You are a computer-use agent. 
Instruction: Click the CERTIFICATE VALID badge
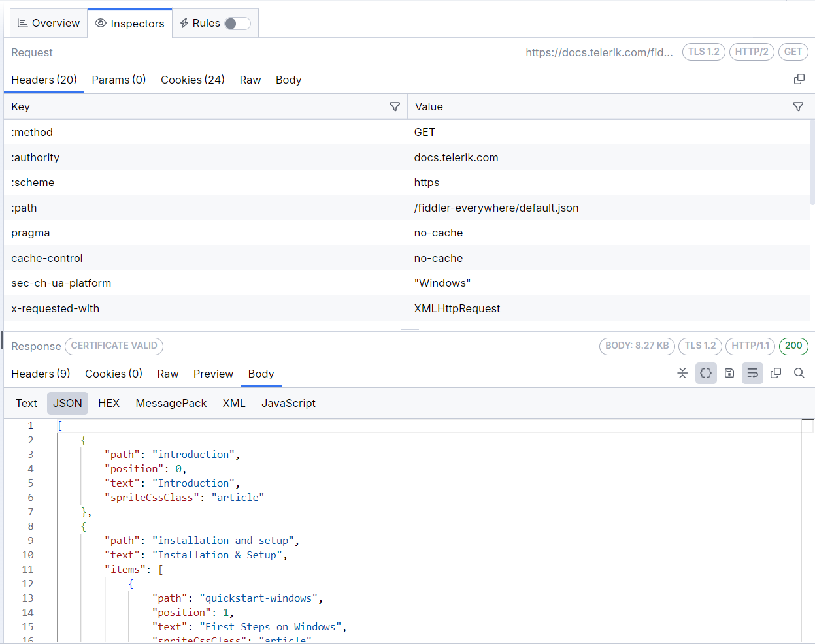point(114,346)
